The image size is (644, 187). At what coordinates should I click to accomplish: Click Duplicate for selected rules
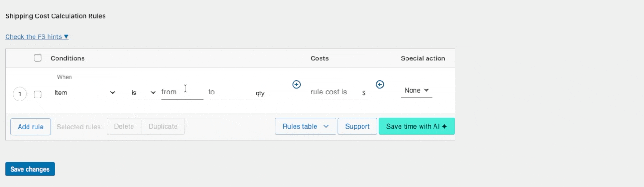coord(163,126)
